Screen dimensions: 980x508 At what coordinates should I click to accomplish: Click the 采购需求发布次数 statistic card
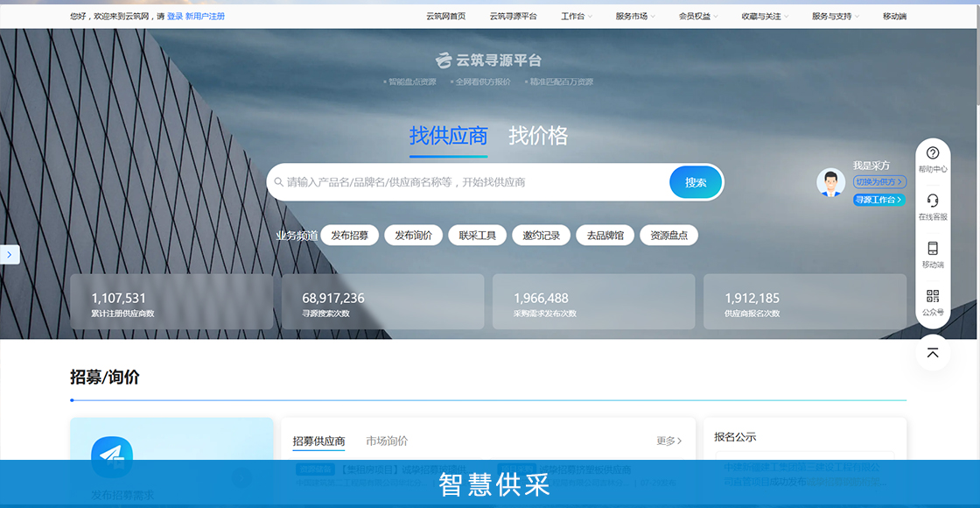594,301
